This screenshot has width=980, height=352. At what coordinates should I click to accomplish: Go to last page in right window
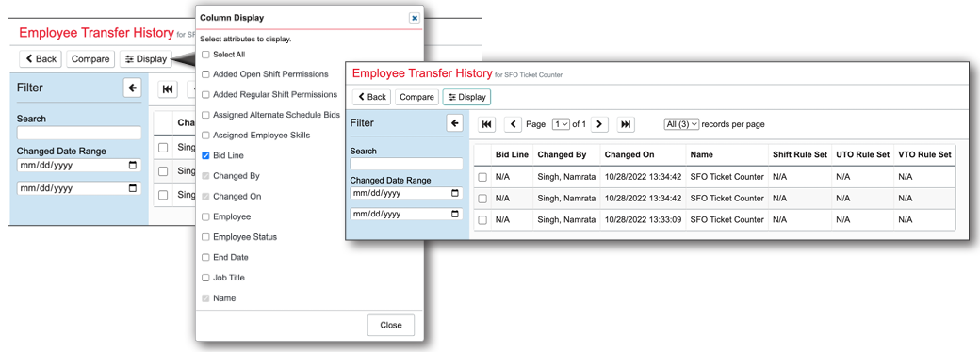626,124
